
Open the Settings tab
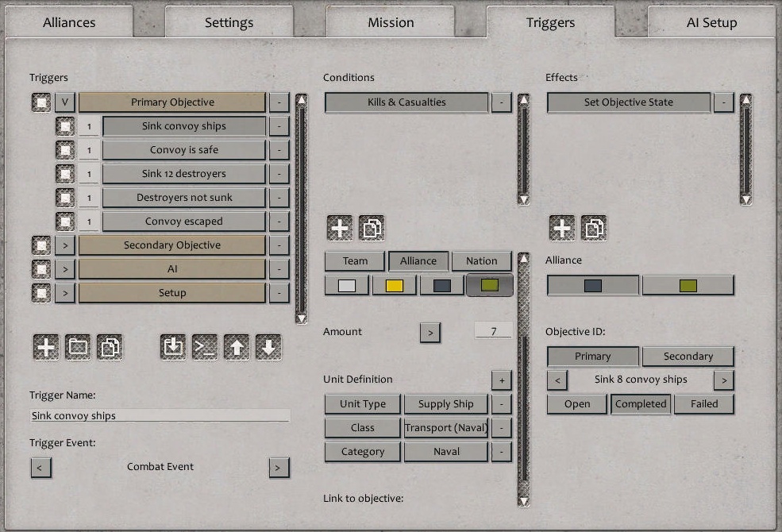click(x=229, y=22)
